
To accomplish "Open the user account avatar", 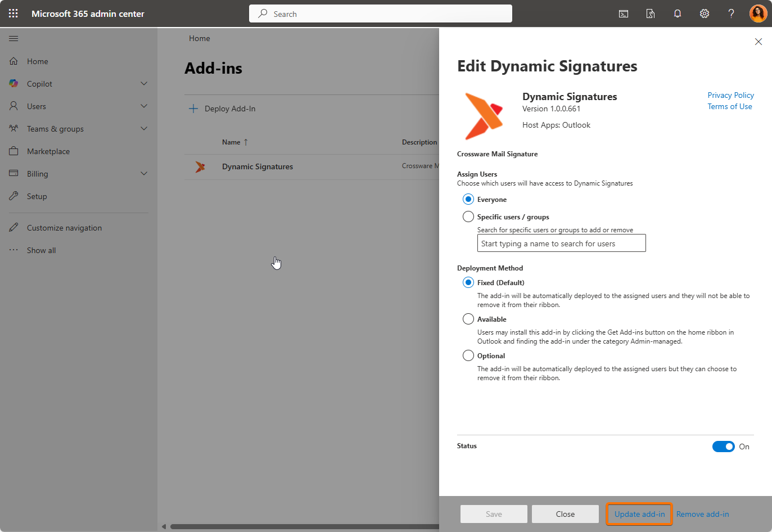I will (758, 13).
